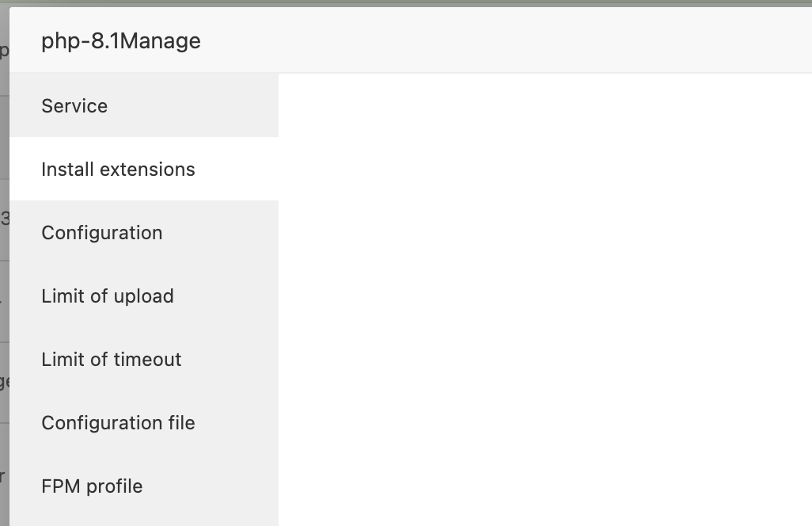Click the dimmed page behind the dialog
812x526 pixels.
point(4,301)
